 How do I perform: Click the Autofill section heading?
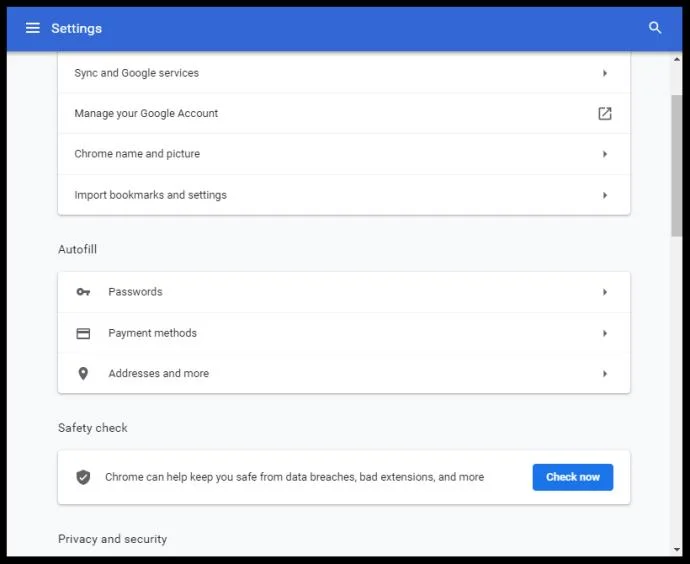tap(77, 249)
